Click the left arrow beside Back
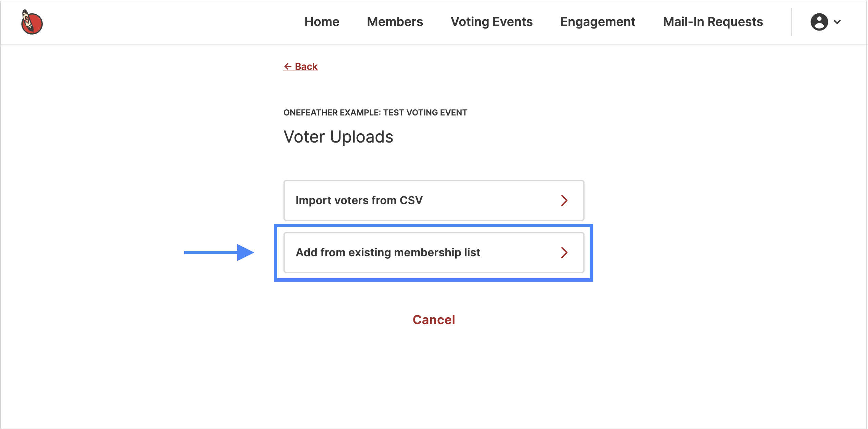This screenshot has width=868, height=429. (288, 66)
